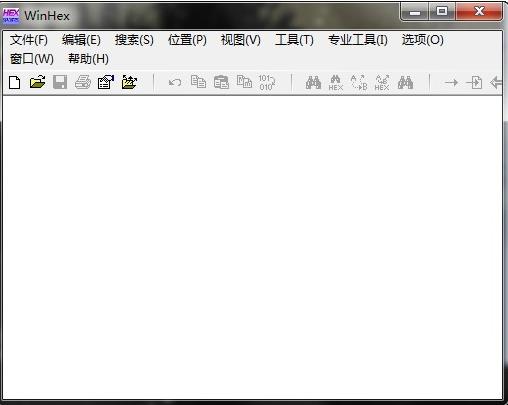This screenshot has width=508, height=405.
Task: Click the Open file folder icon
Action: (x=37, y=82)
